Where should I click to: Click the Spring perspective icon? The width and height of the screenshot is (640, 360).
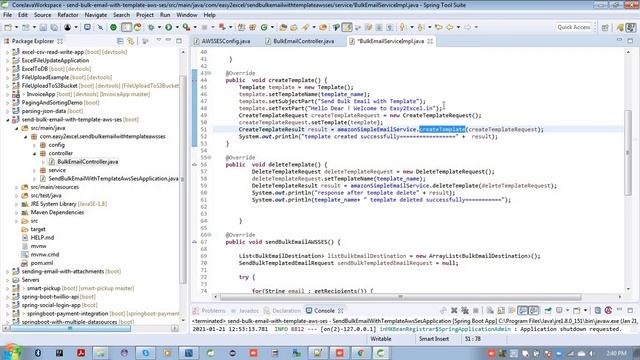[620, 27]
